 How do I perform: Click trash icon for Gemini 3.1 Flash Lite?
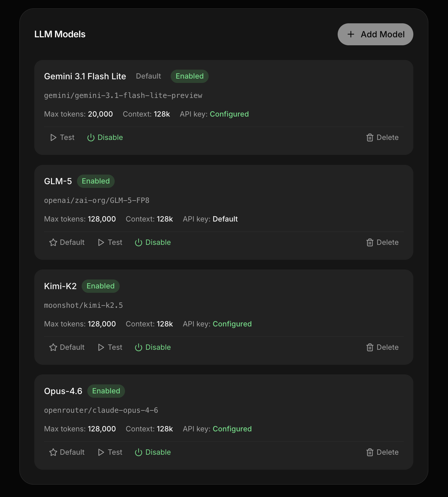[x=370, y=138]
